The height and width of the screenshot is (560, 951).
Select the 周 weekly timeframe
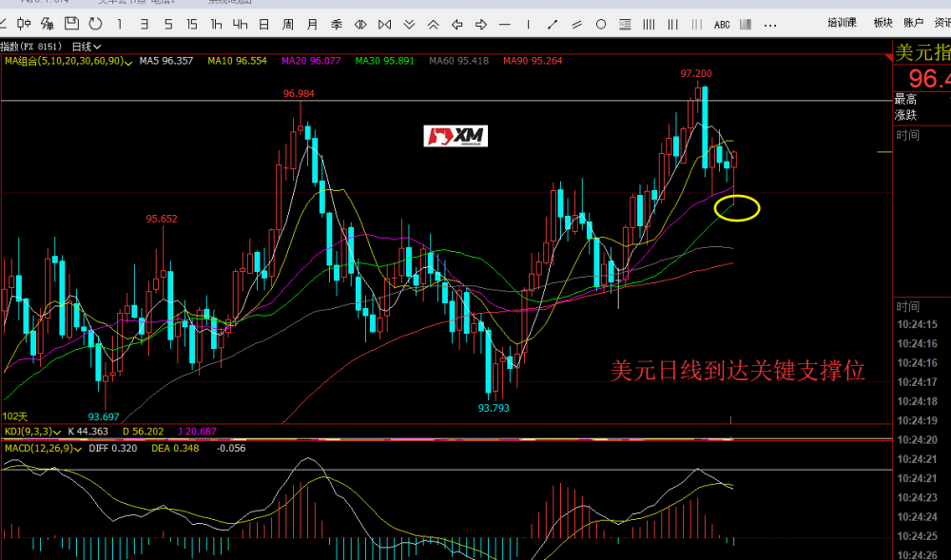coord(288,24)
